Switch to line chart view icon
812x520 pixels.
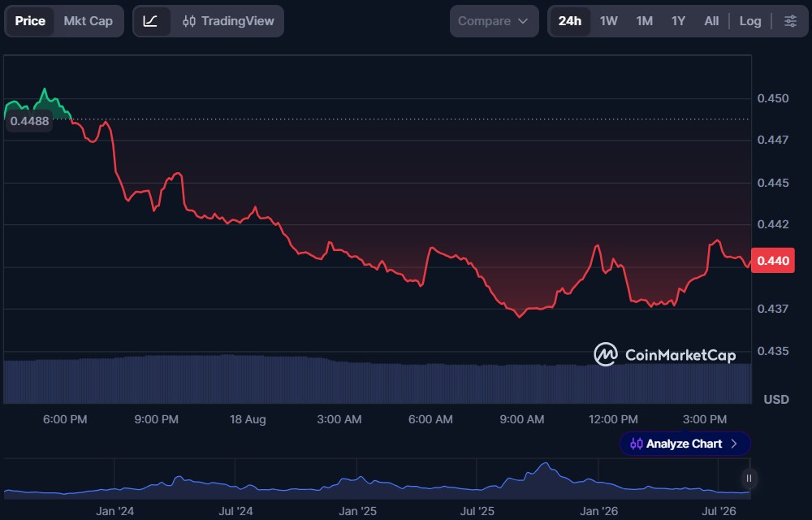click(151, 21)
